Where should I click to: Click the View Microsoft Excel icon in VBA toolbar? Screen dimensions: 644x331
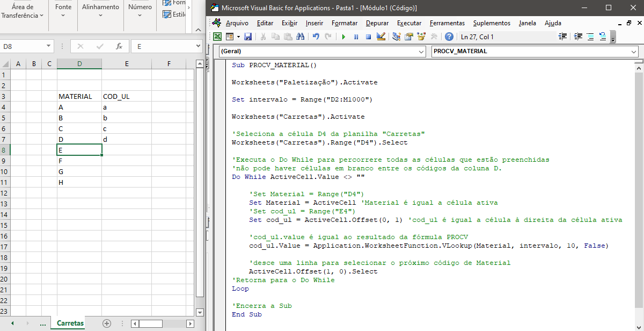(217, 37)
